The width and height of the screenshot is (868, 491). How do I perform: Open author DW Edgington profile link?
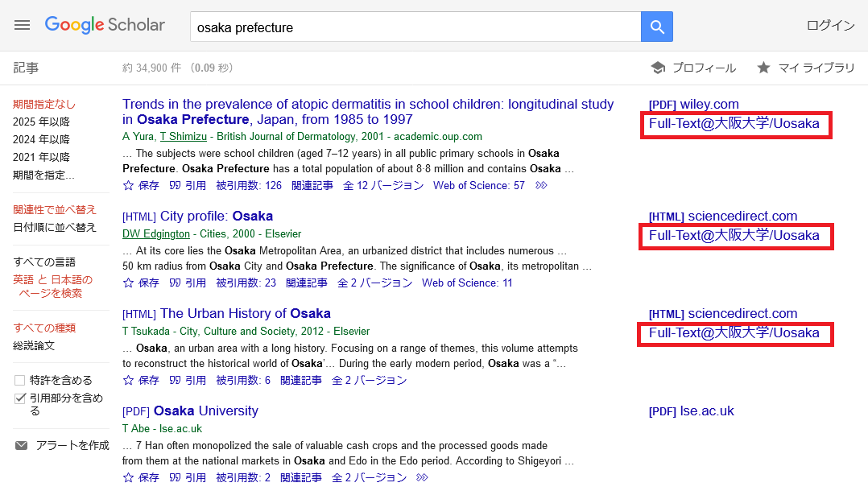click(x=156, y=234)
